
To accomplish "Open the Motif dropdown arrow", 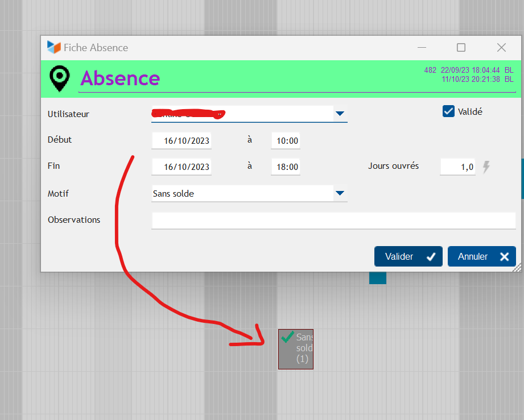I will click(340, 193).
